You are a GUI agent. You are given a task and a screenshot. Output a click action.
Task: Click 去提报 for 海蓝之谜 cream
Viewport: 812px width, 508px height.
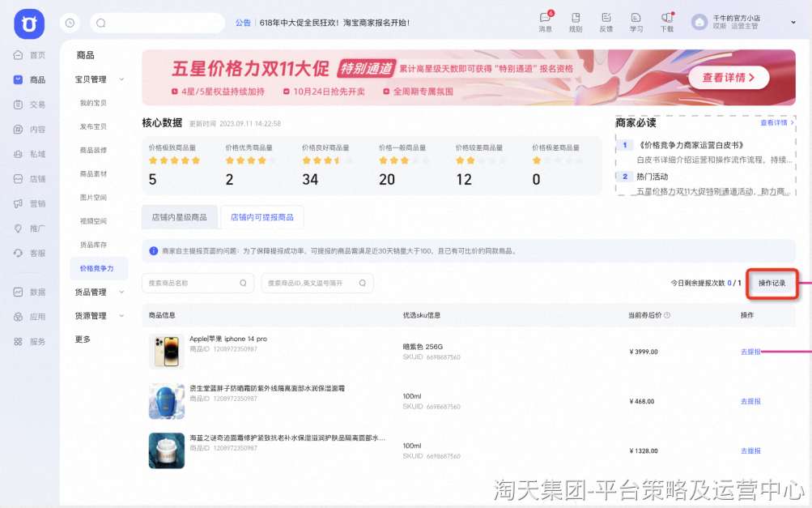[750, 451]
